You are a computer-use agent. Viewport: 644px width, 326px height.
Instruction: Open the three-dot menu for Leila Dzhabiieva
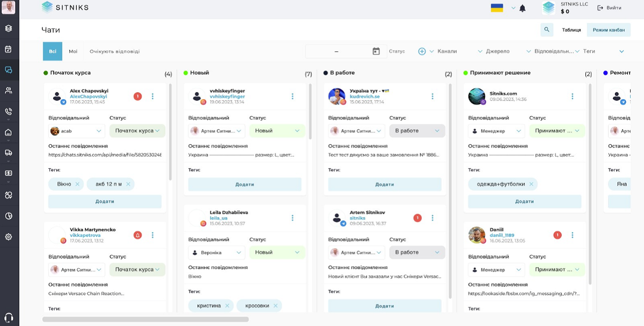click(292, 218)
